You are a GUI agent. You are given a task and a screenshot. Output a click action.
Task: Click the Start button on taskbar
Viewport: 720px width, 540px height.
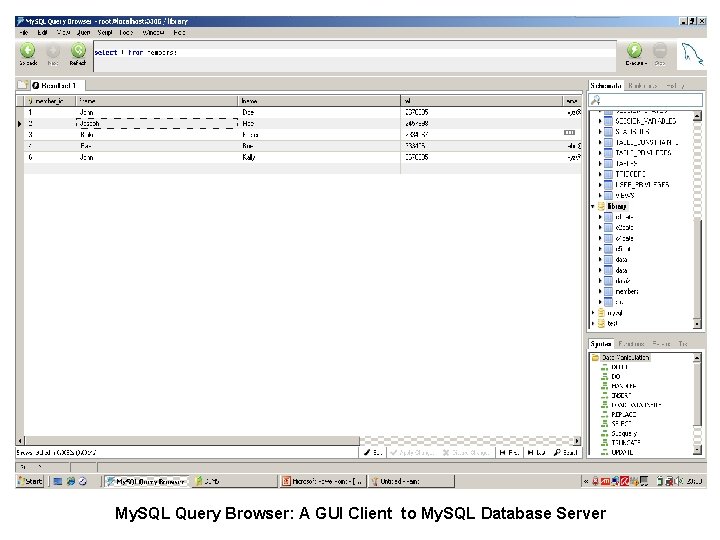(x=30, y=481)
